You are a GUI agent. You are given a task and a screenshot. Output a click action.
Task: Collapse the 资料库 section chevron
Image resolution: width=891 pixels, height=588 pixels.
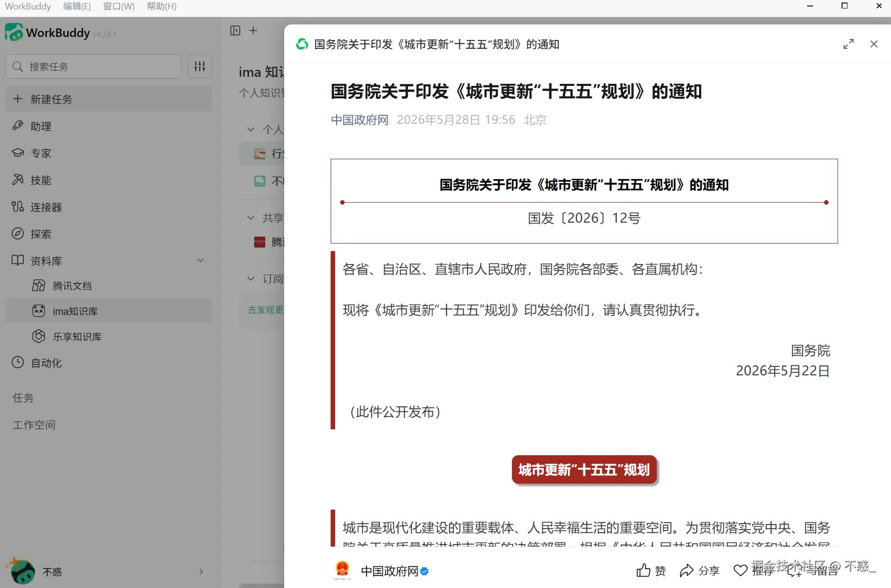coord(201,260)
